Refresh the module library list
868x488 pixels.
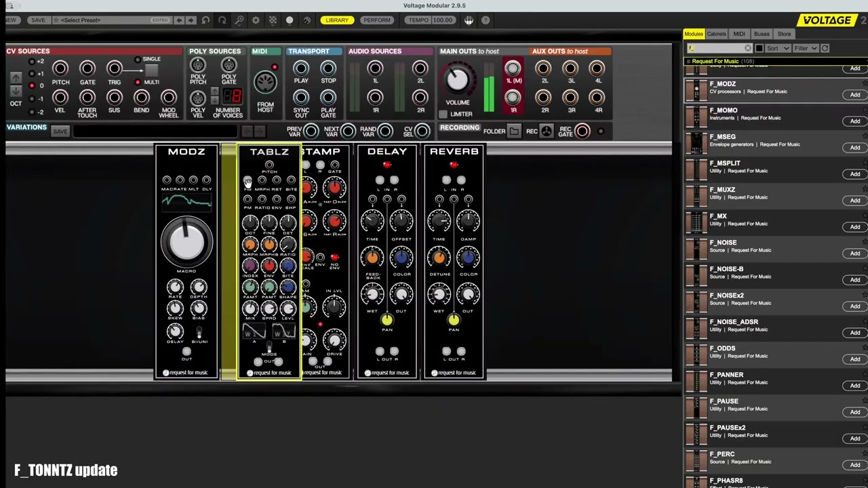point(825,48)
